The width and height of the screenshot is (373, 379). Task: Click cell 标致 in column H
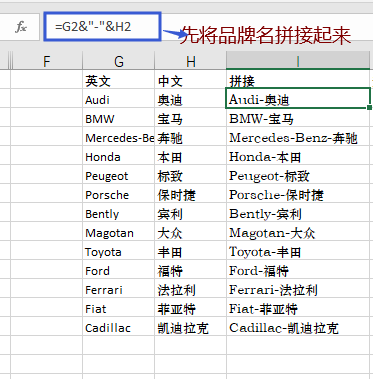tap(191, 175)
